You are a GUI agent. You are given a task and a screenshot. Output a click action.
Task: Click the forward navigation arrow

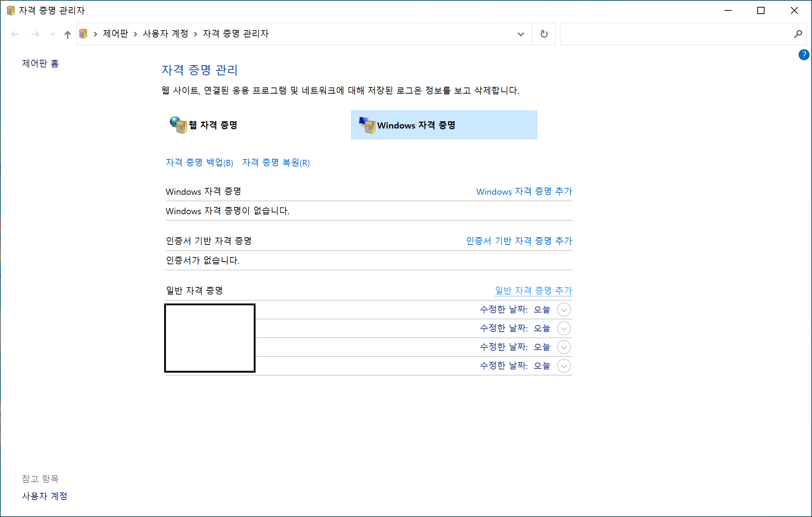pos(35,34)
